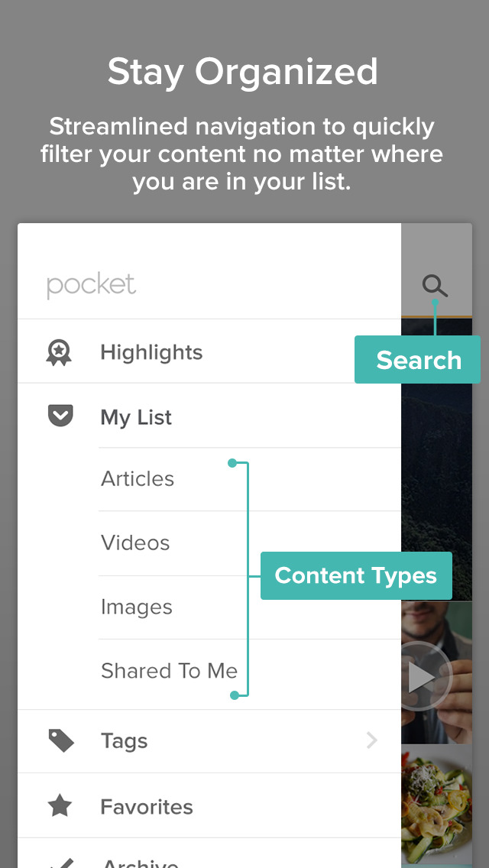Filter by Articles

(x=250, y=479)
